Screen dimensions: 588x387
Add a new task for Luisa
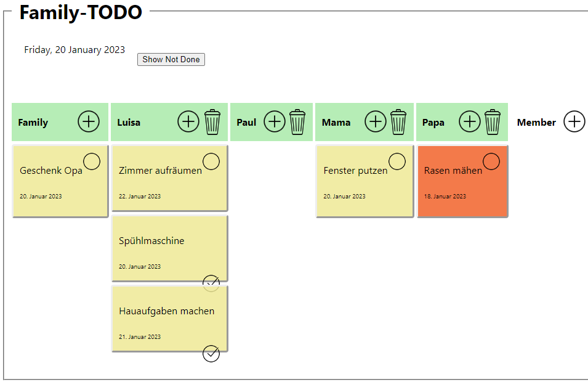pos(188,121)
